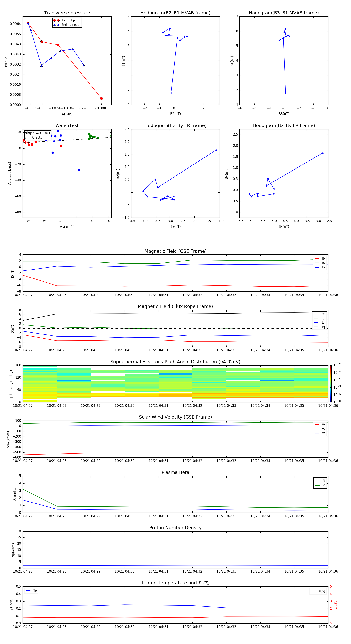Click the 'Tp' legend entry
Screen dimensions: 351x644
click(x=31, y=591)
